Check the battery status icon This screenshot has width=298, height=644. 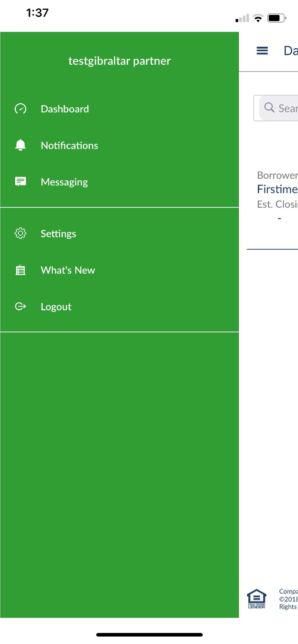(x=277, y=18)
